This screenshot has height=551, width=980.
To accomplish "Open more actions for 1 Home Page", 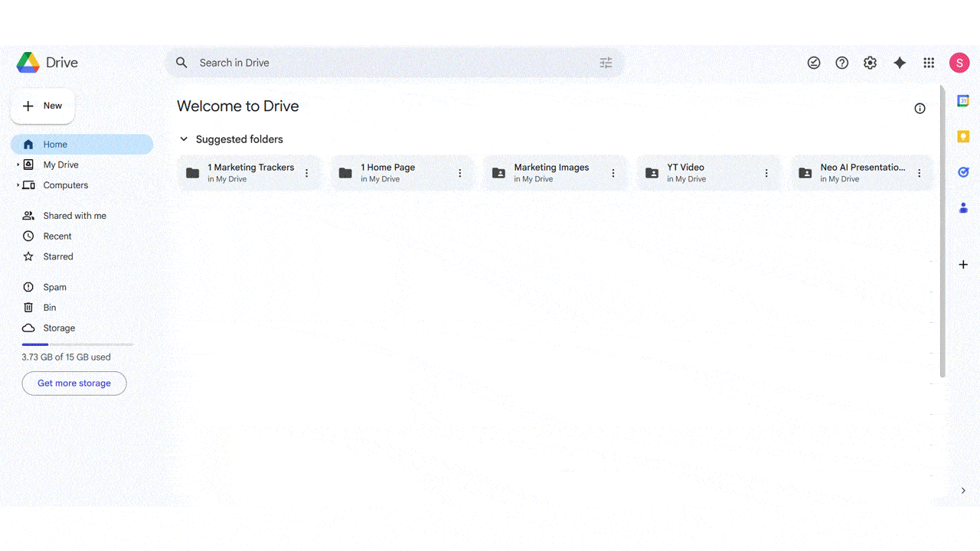I will pyautogui.click(x=460, y=173).
